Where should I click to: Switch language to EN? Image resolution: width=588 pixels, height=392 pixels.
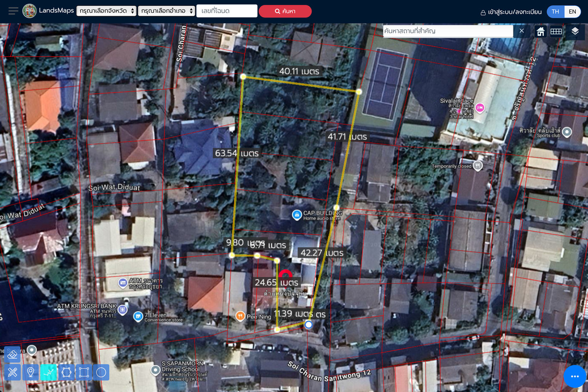pos(572,12)
